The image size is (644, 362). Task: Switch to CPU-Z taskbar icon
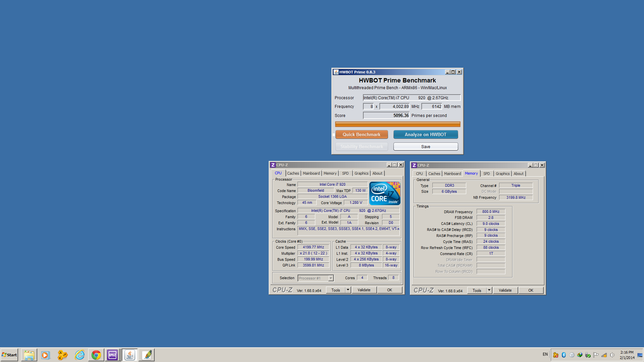pos(112,355)
